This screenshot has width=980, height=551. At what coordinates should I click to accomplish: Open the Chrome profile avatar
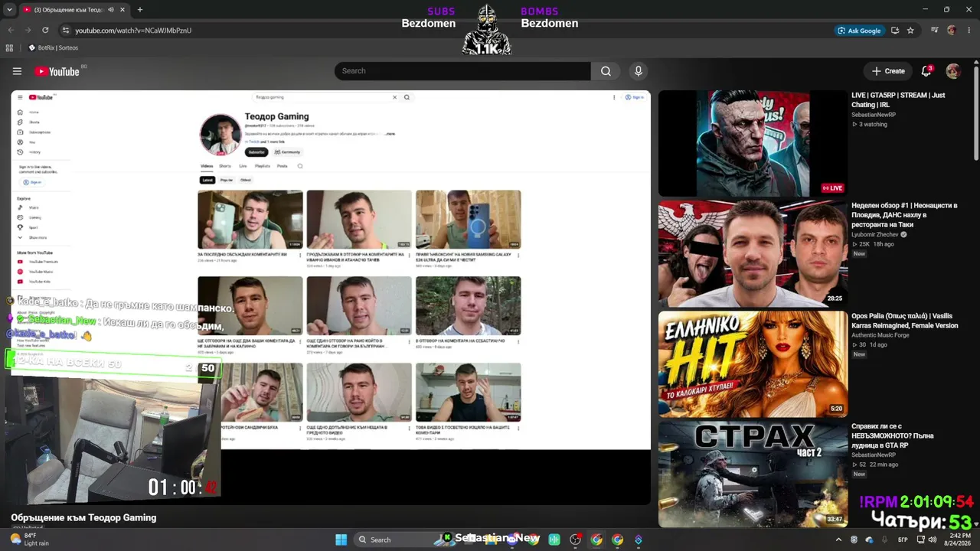(952, 31)
